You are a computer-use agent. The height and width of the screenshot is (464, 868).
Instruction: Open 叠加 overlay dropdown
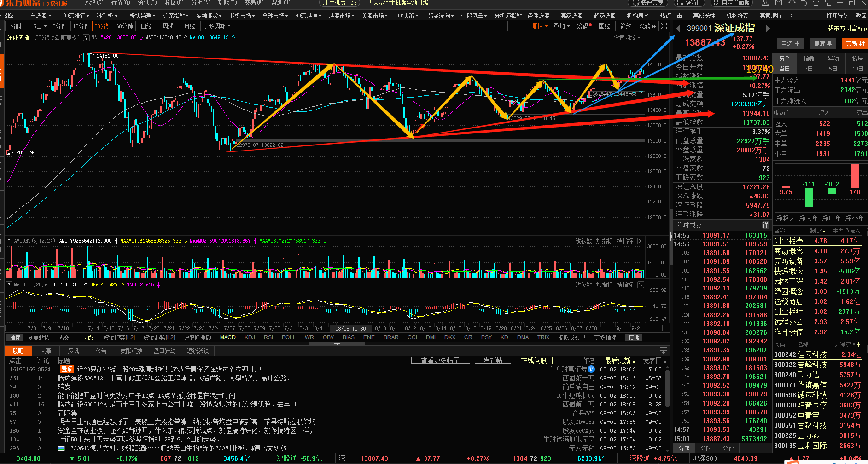pos(561,26)
